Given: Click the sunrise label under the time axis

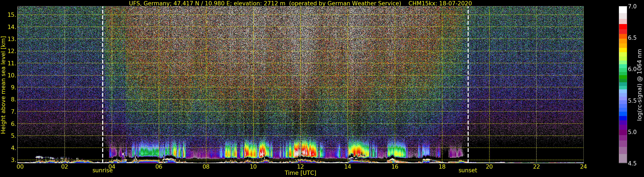Looking at the screenshot, I should click(x=103, y=171).
